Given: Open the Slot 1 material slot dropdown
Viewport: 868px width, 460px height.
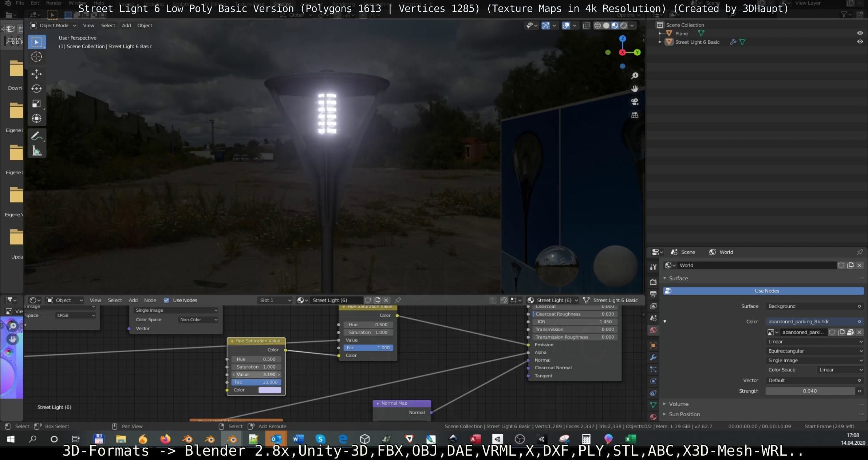Looking at the screenshot, I should click(x=275, y=300).
